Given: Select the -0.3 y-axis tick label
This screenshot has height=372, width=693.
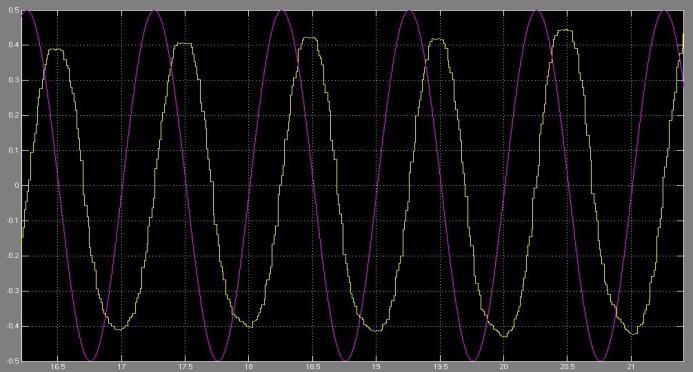Looking at the screenshot, I should [x=12, y=291].
